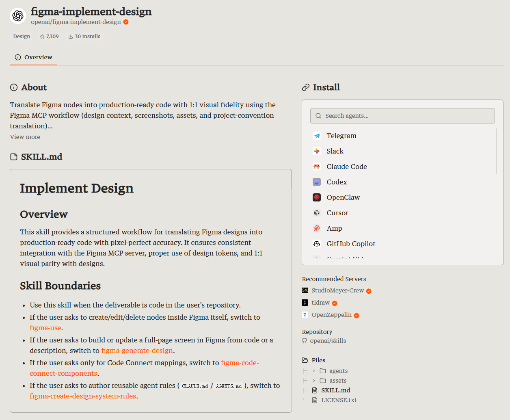This screenshot has height=420, width=510.
Task: Click the 30 installs count
Action: pyautogui.click(x=87, y=37)
